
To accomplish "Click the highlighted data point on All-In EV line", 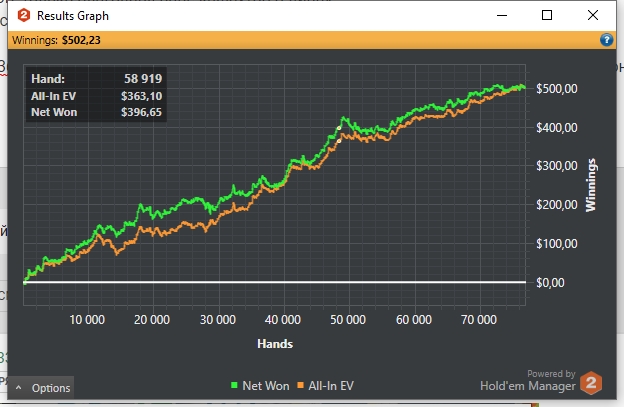I will coord(339,141).
